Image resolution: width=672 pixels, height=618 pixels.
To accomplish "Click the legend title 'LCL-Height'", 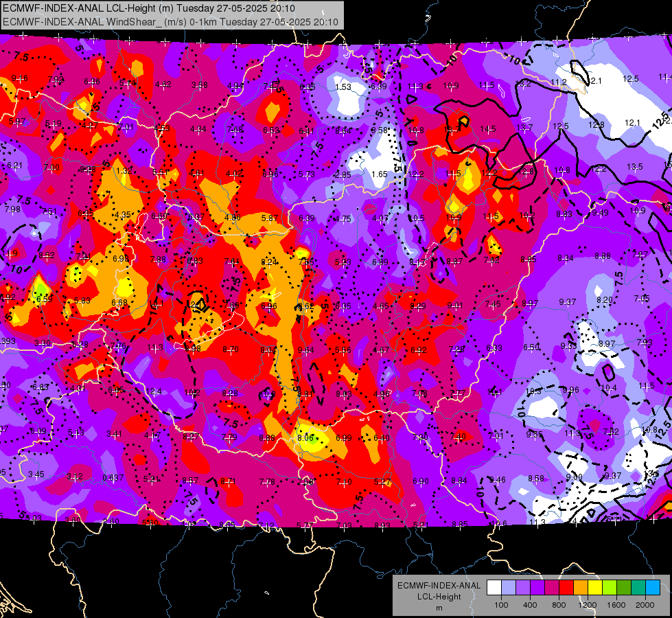I will [439, 597].
